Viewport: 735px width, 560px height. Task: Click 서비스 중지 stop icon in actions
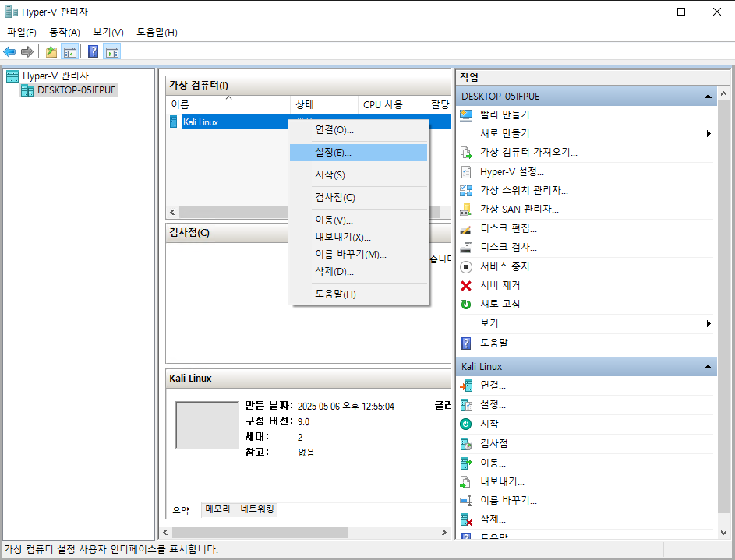click(x=466, y=267)
